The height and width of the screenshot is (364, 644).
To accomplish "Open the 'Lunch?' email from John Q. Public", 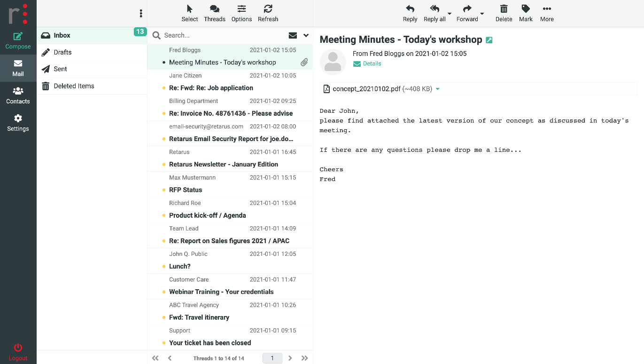I will point(180,266).
